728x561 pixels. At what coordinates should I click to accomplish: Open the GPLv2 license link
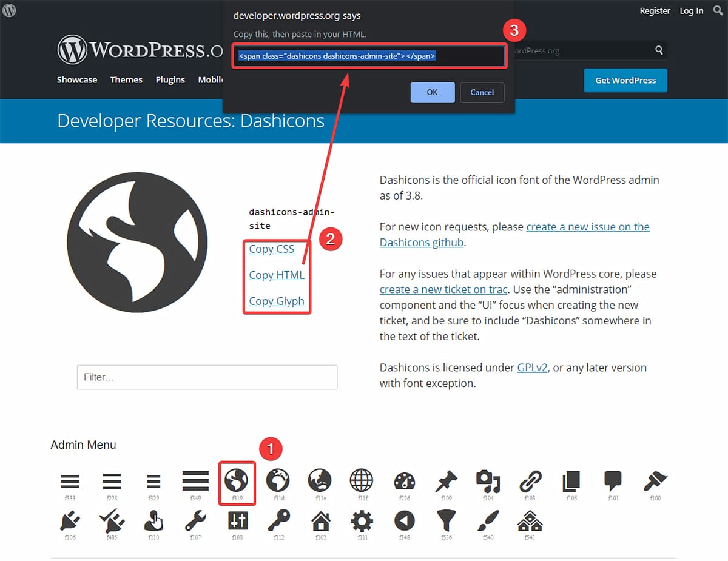[x=533, y=368]
